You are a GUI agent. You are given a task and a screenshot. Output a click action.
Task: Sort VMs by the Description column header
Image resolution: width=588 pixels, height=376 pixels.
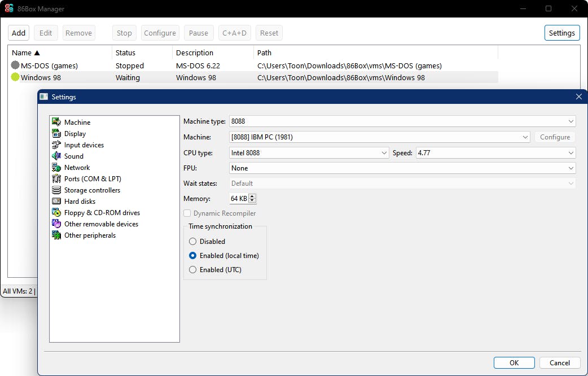pos(213,53)
